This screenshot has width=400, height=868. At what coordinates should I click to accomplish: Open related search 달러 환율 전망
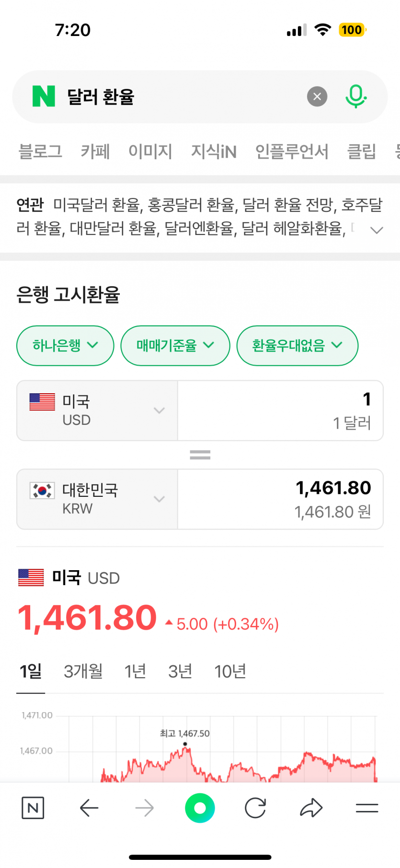pos(288,205)
